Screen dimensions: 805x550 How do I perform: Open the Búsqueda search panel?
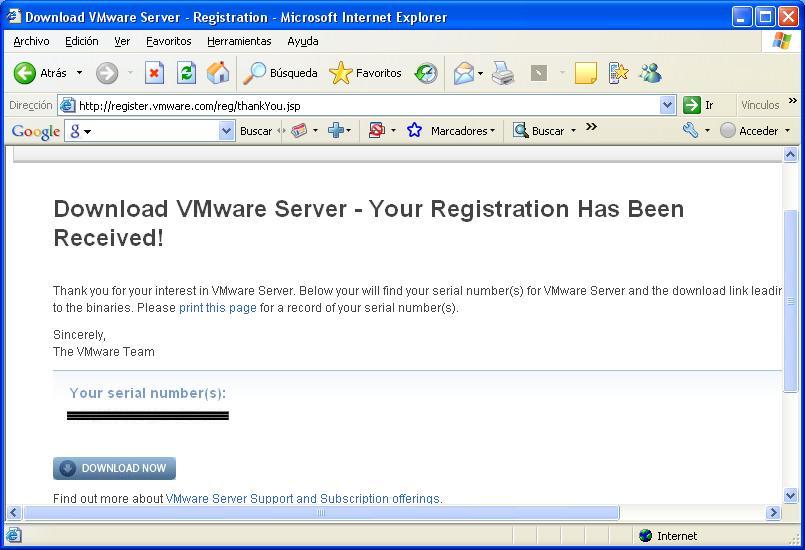point(281,73)
